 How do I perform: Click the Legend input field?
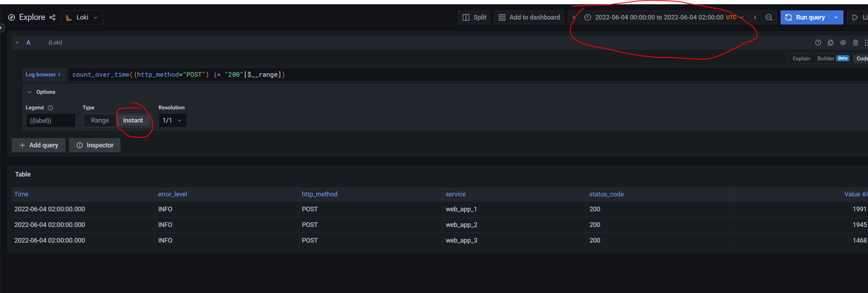point(50,120)
